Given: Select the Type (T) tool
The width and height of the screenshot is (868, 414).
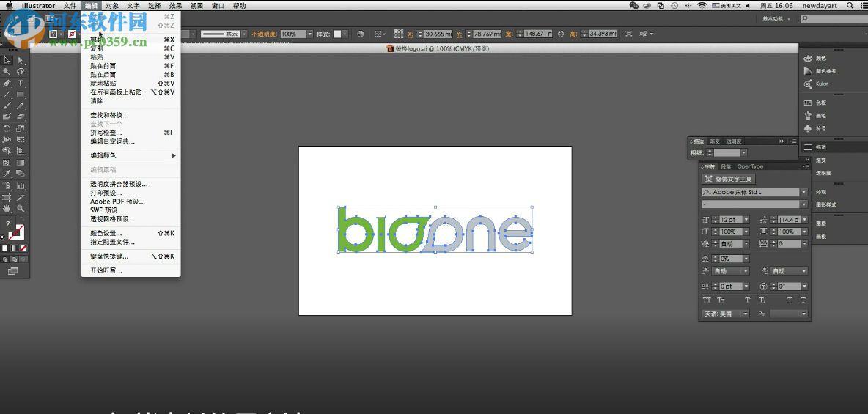Looking at the screenshot, I should pyautogui.click(x=21, y=84).
